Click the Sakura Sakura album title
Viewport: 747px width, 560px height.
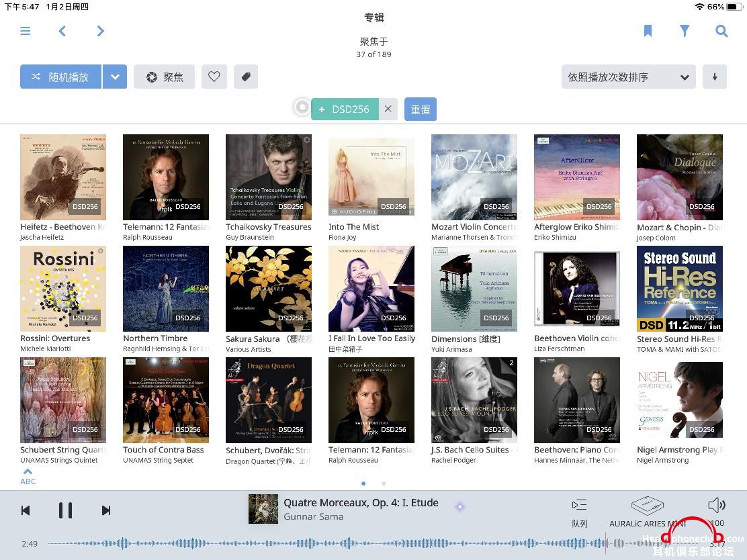[269, 338]
